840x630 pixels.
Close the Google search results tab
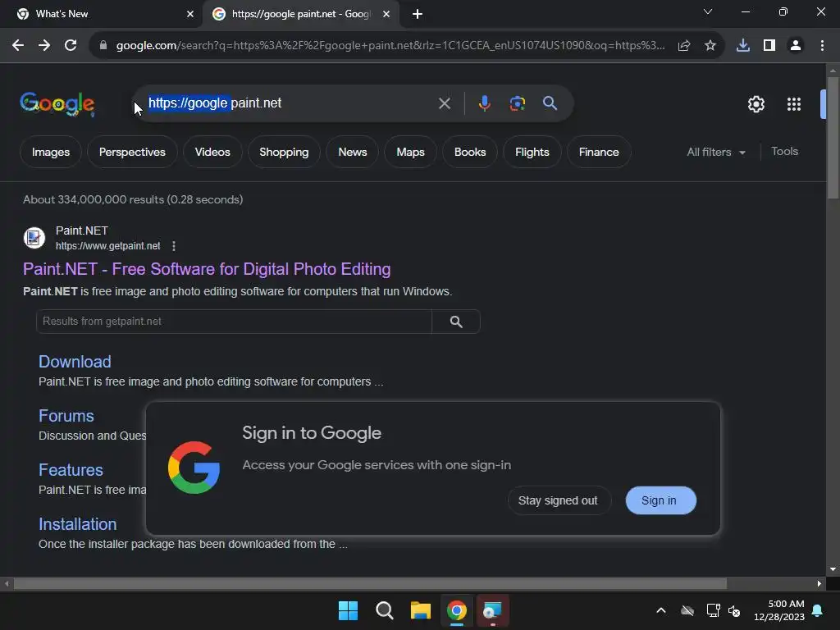pos(386,14)
